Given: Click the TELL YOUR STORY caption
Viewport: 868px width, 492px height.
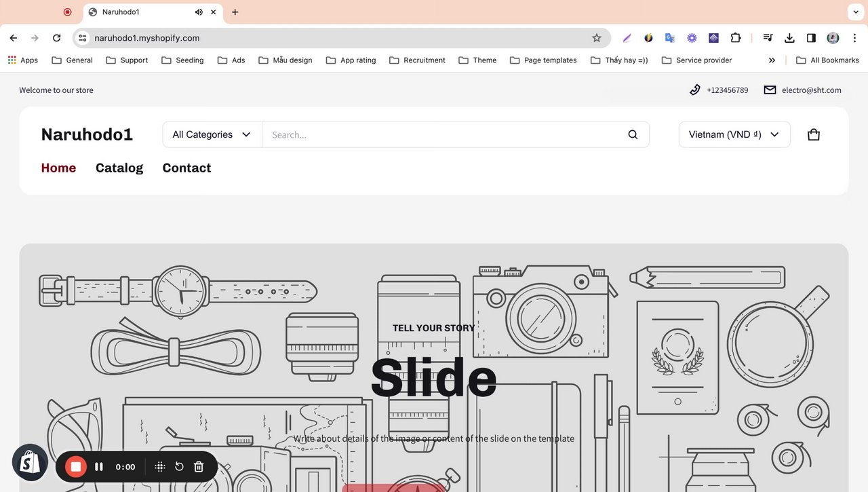Looking at the screenshot, I should (433, 328).
